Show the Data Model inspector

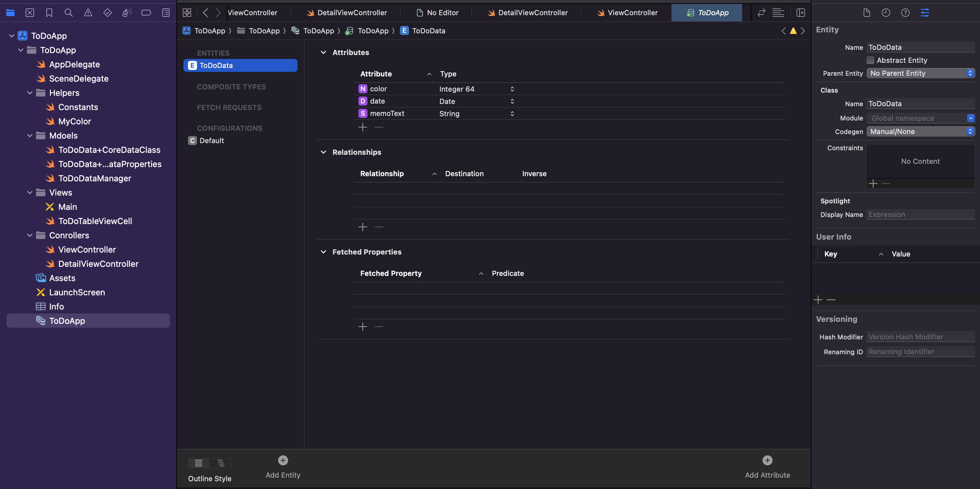point(925,13)
